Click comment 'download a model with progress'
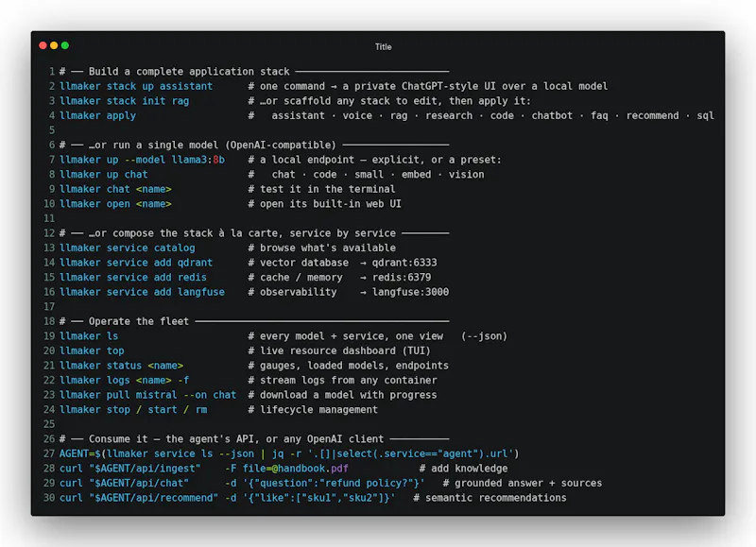Viewport: 756px width, 547px height. pos(343,395)
